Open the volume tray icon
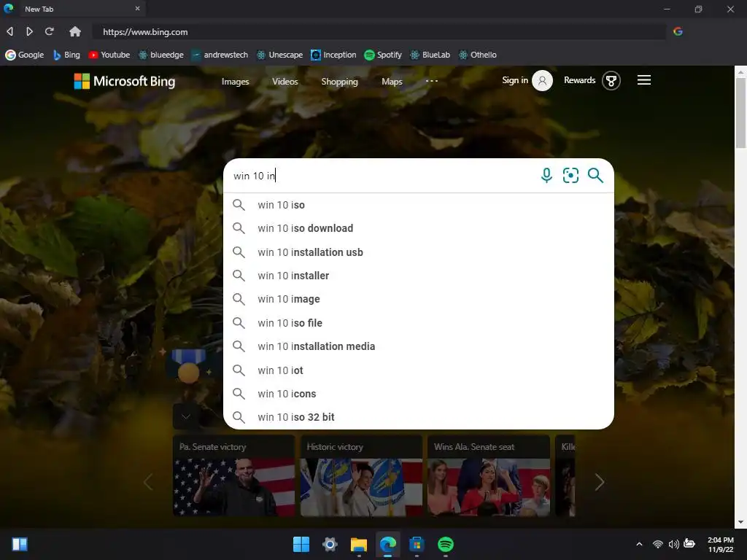This screenshot has height=560, width=747. click(673, 544)
